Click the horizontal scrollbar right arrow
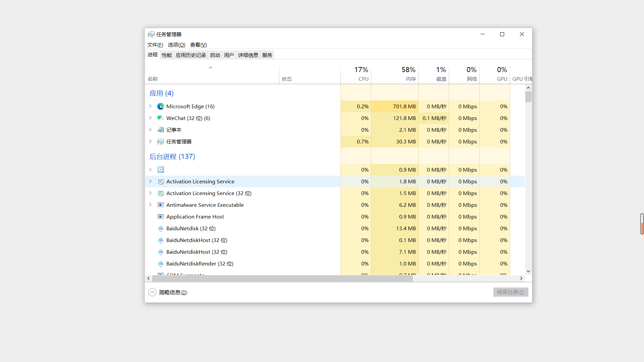The image size is (644, 362). tap(521, 278)
